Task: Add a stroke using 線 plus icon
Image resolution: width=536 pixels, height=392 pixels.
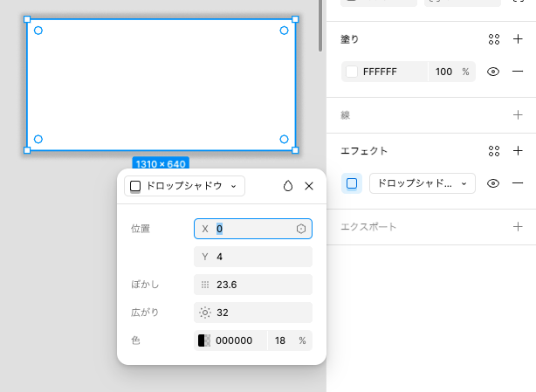Action: click(x=518, y=114)
